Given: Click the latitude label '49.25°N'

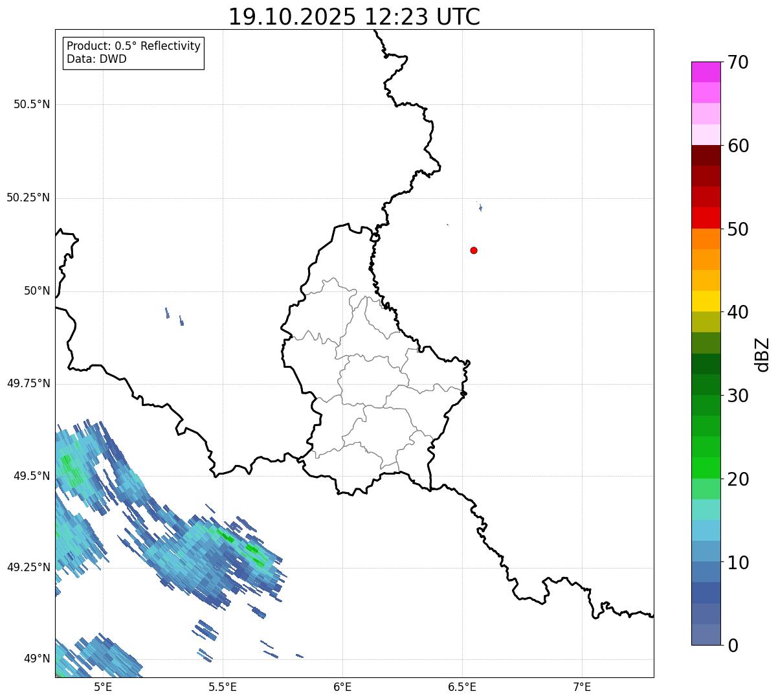Looking at the screenshot, I should click(x=28, y=567).
